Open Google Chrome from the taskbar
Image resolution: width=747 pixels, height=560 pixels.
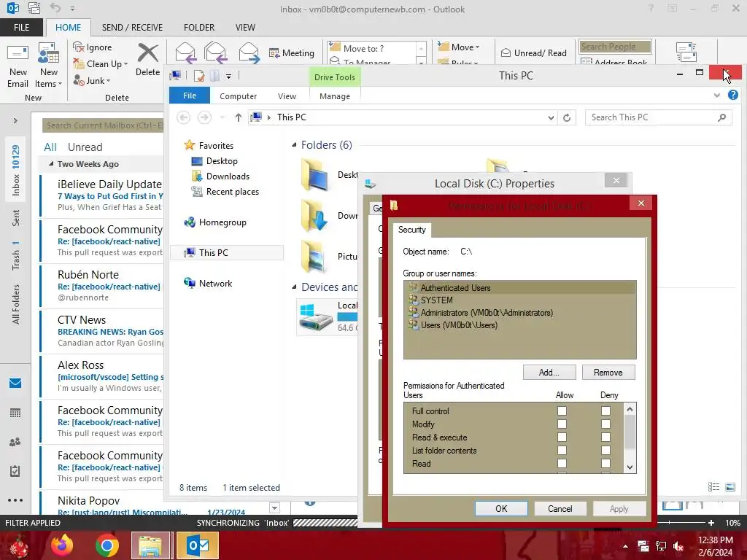[107, 545]
